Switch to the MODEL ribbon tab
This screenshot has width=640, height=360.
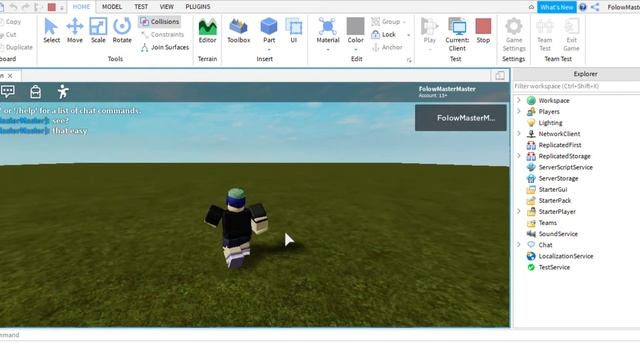[x=112, y=7]
